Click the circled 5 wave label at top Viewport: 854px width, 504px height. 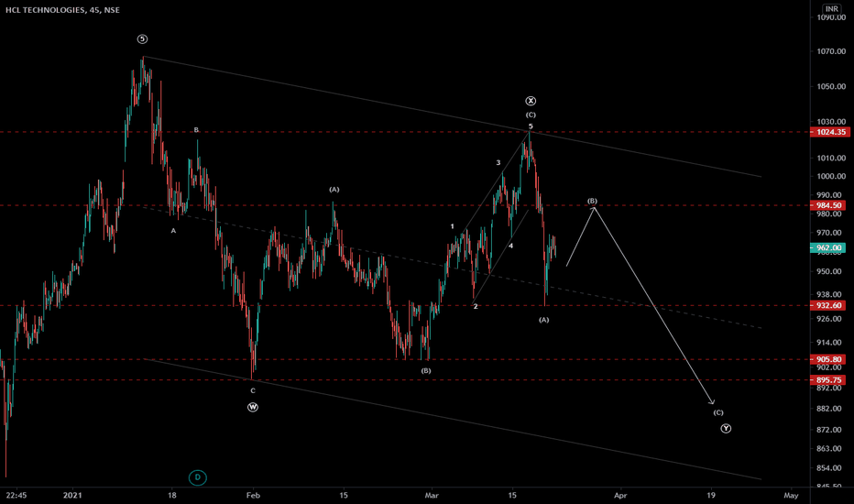coord(142,38)
